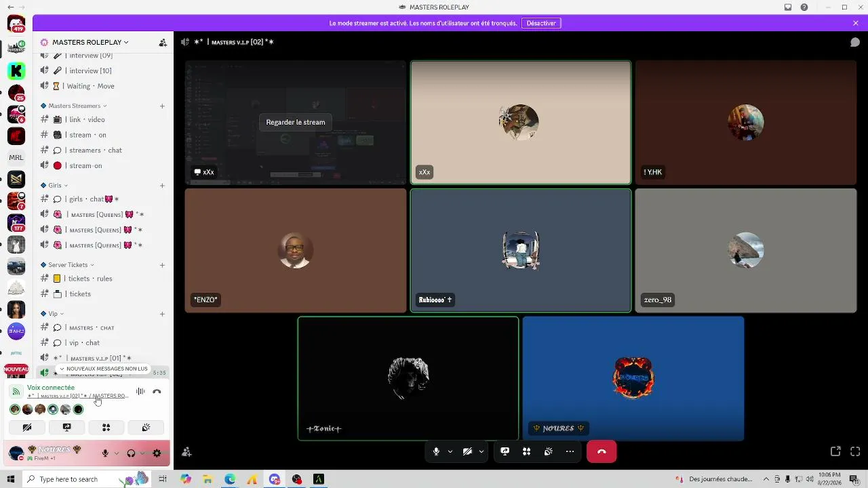Image resolution: width=868 pixels, height=488 pixels.
Task: Disconnect using the small hang-up icon in voice panel
Action: [157, 391]
